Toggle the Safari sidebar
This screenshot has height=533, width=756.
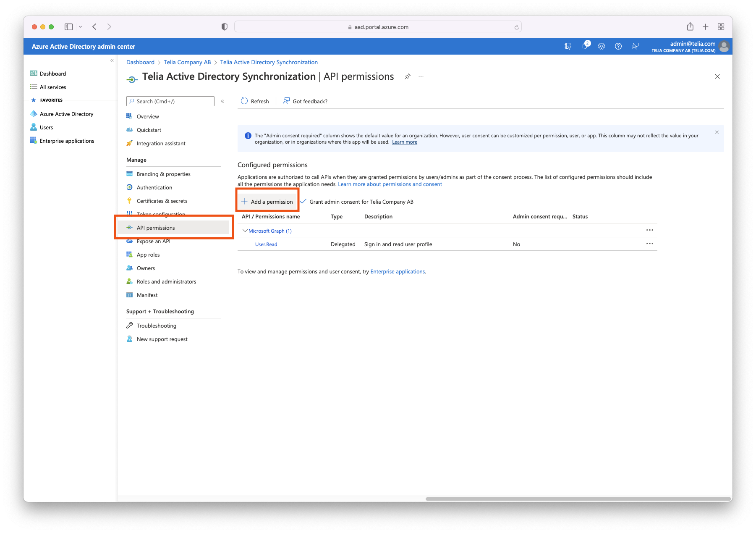pyautogui.click(x=68, y=26)
